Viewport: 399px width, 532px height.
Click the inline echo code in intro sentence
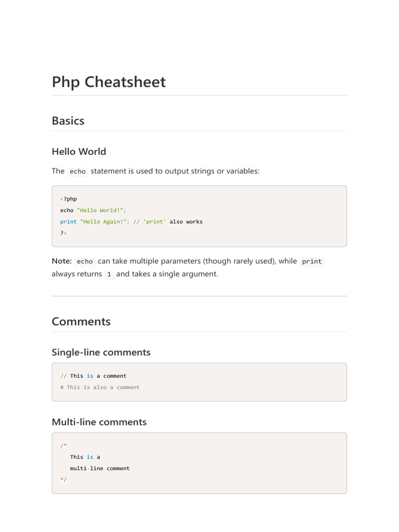point(77,171)
